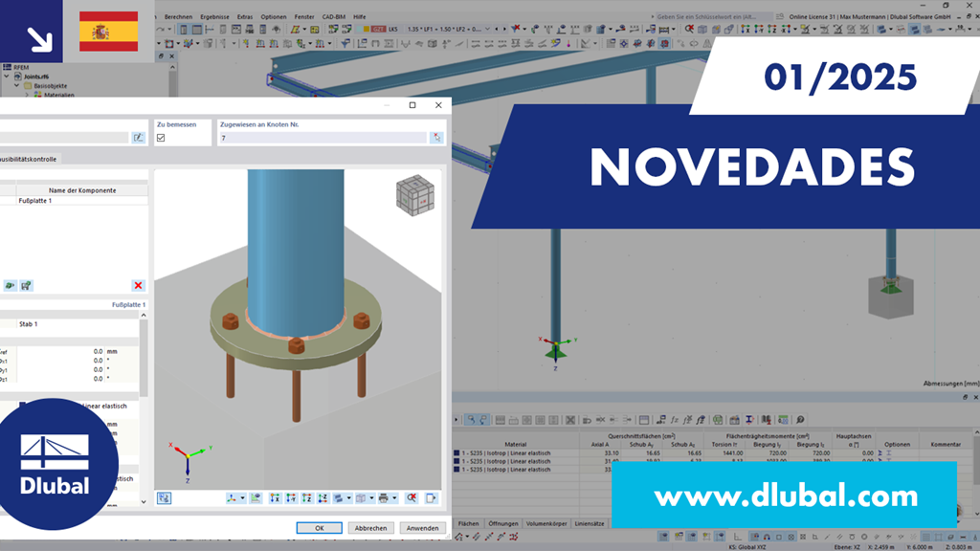Click the red-cross reset icon in preview toolbar
Image resolution: width=980 pixels, height=551 pixels.
coord(412,497)
